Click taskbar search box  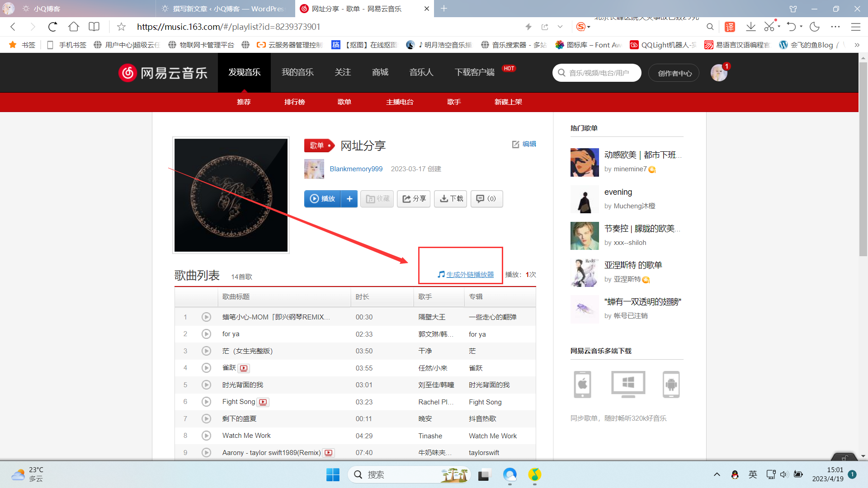[409, 475]
